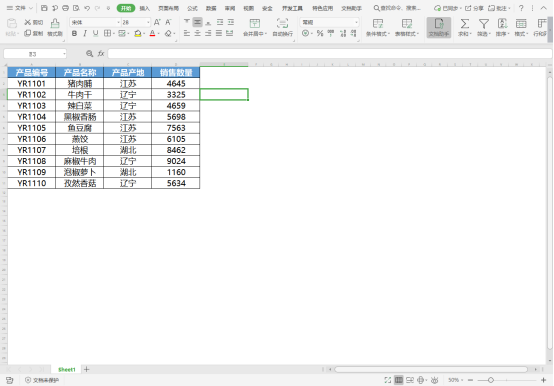Click the 分享 share button
Image resolution: width=554 pixels, height=386 pixels.
click(474, 8)
